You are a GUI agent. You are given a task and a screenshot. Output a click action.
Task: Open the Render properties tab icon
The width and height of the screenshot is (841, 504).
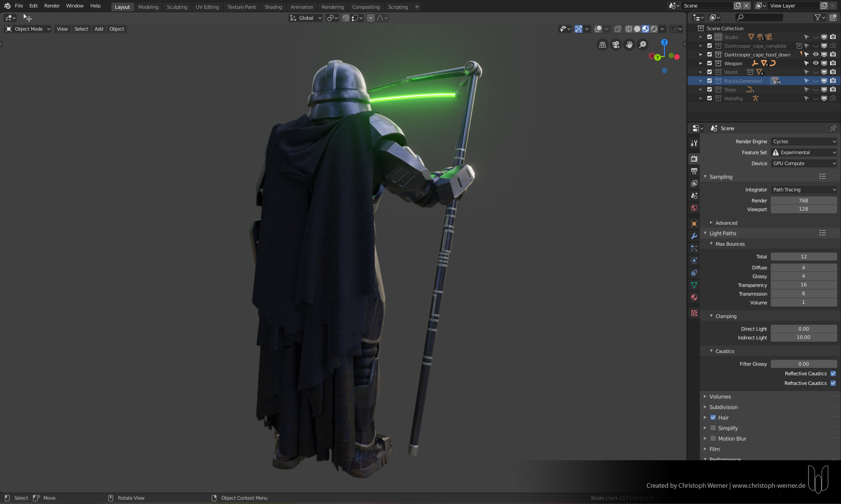pos(694,159)
